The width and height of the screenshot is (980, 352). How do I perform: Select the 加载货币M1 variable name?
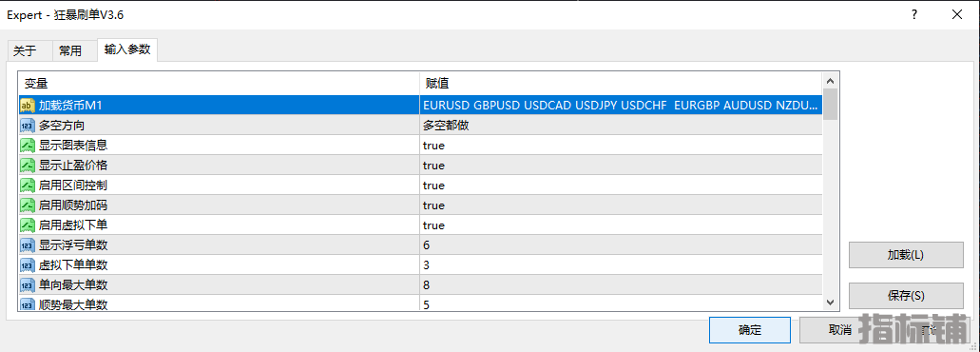point(70,106)
